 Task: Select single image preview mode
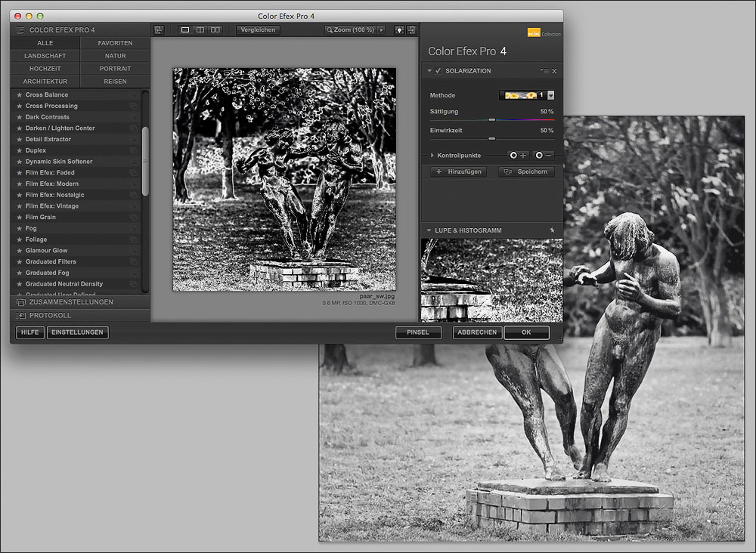point(185,30)
